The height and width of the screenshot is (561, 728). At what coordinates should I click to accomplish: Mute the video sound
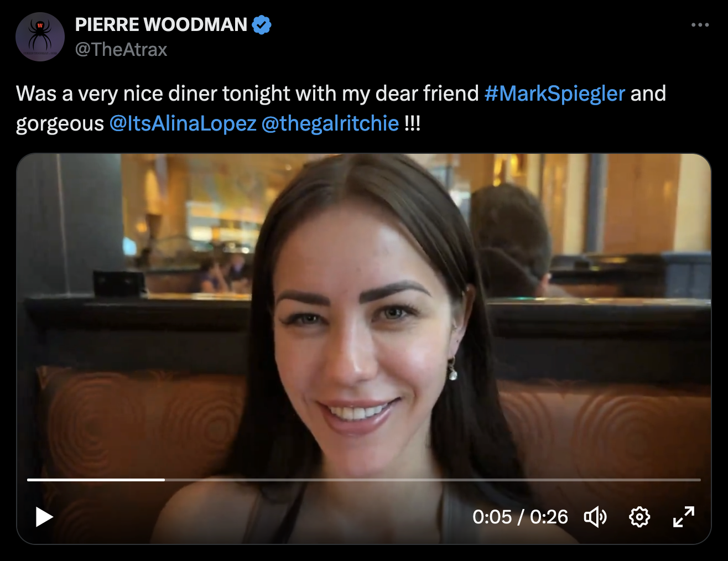(x=595, y=517)
